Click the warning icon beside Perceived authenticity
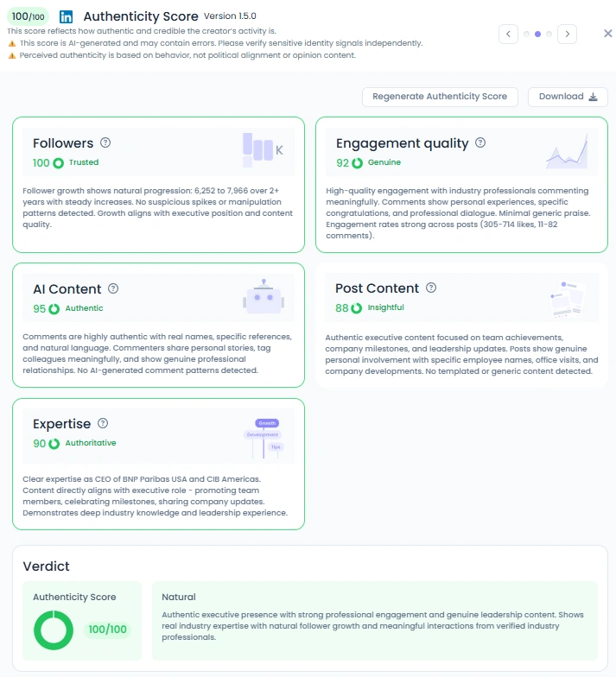 tap(12, 55)
